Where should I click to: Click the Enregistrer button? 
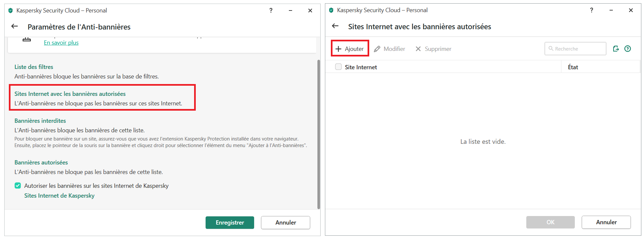tap(230, 223)
